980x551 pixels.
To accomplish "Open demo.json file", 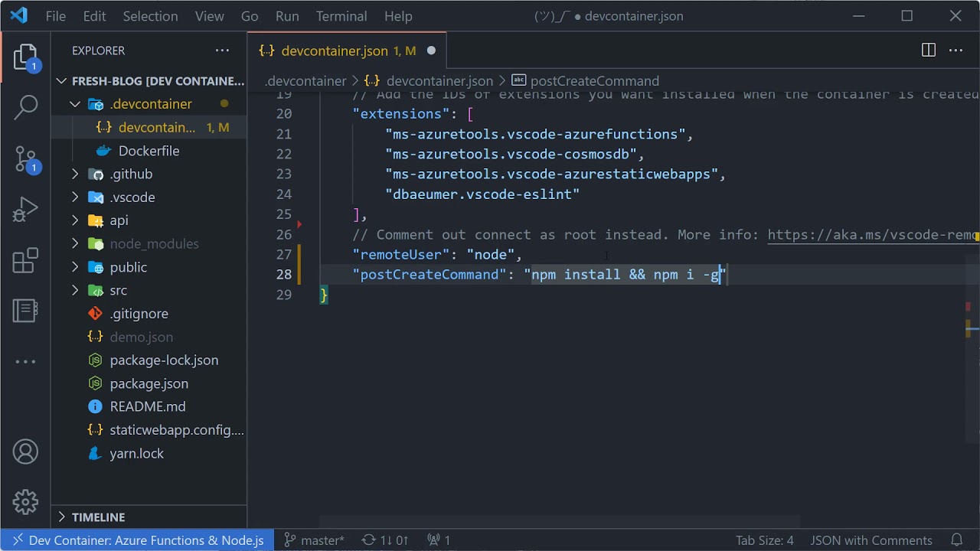I will [x=141, y=337].
